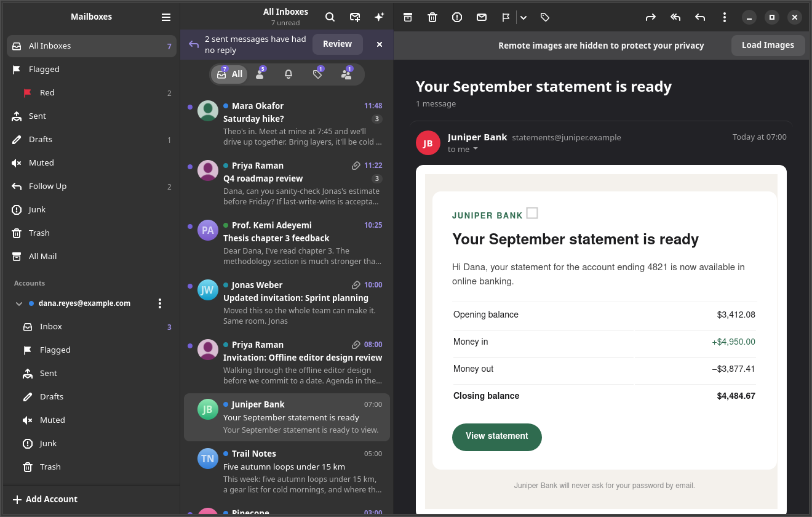Screen dimensions: 812x517
Task: Compose a new message
Action: [355, 17]
